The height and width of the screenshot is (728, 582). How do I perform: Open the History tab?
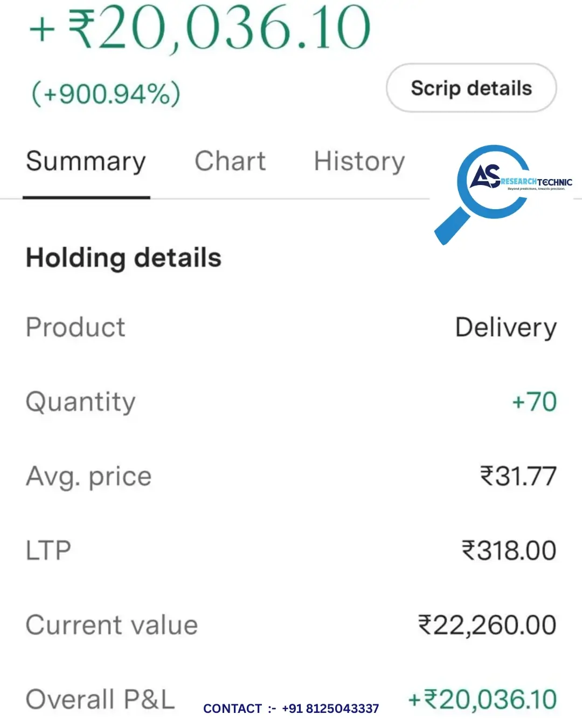pos(359,161)
